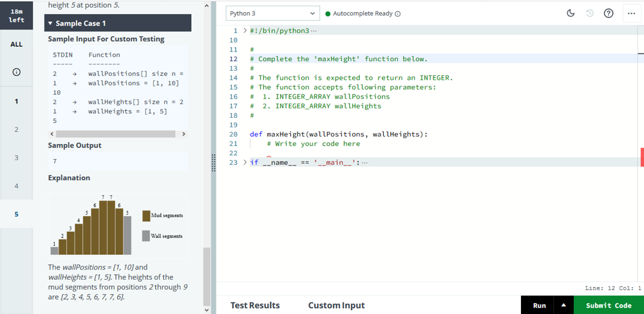
Task: Click the panel splitter drag handle
Action: tap(213, 163)
